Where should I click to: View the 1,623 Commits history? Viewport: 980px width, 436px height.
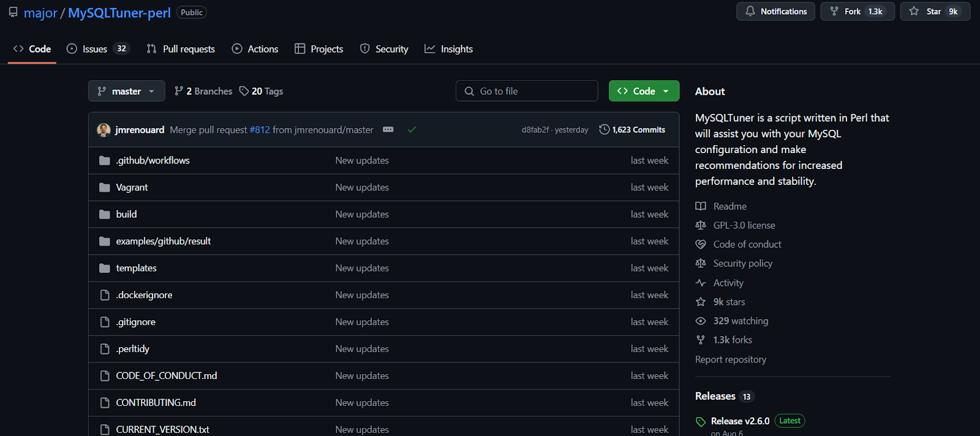pyautogui.click(x=632, y=130)
